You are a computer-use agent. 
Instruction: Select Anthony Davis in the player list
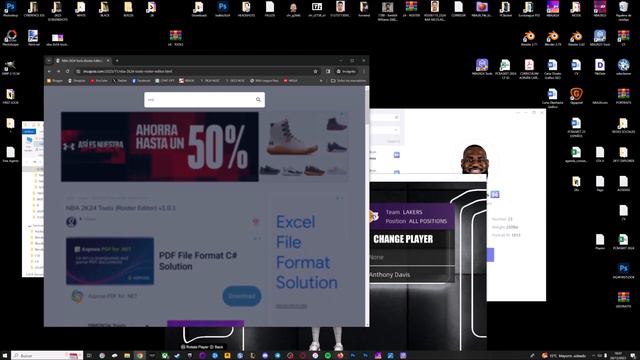pyautogui.click(x=411, y=274)
